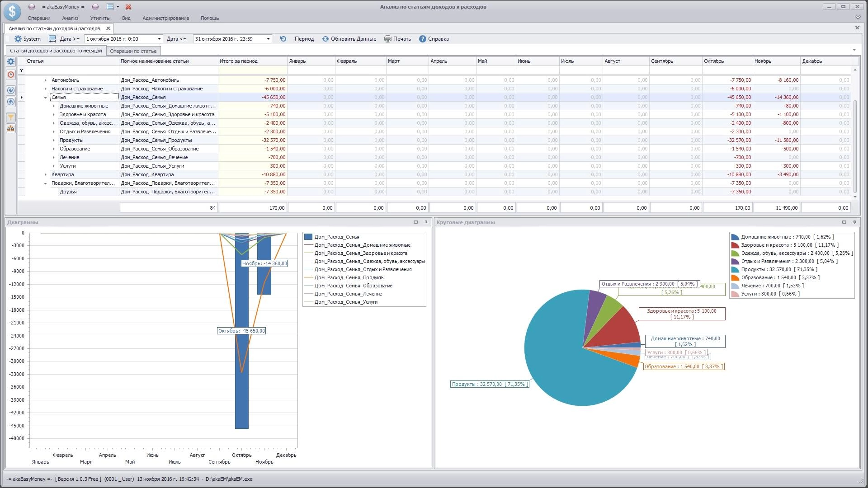This screenshot has height=488, width=868.
Task: Click the window list icon in quick toolbar
Action: click(110, 7)
